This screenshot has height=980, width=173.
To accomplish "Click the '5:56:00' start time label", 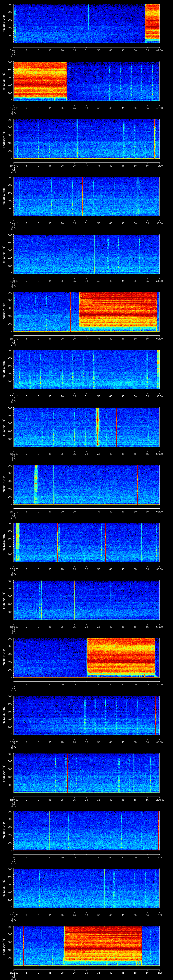I will click(14, 627).
